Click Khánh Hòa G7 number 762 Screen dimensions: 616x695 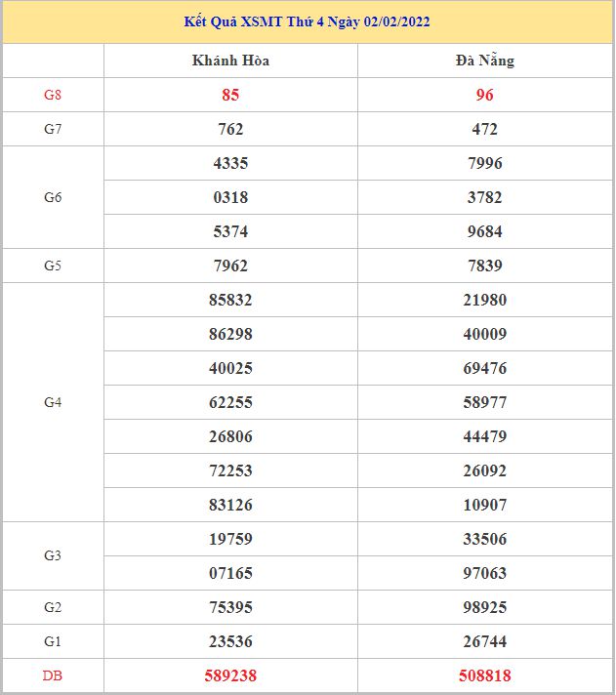pos(230,129)
